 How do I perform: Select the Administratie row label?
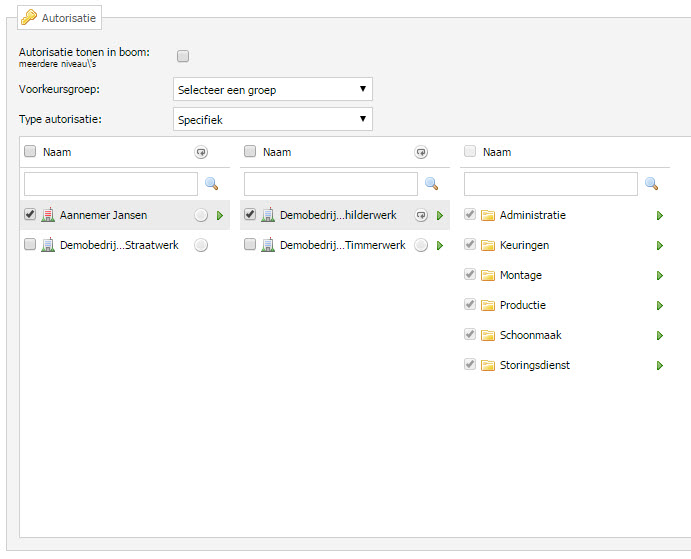533,215
